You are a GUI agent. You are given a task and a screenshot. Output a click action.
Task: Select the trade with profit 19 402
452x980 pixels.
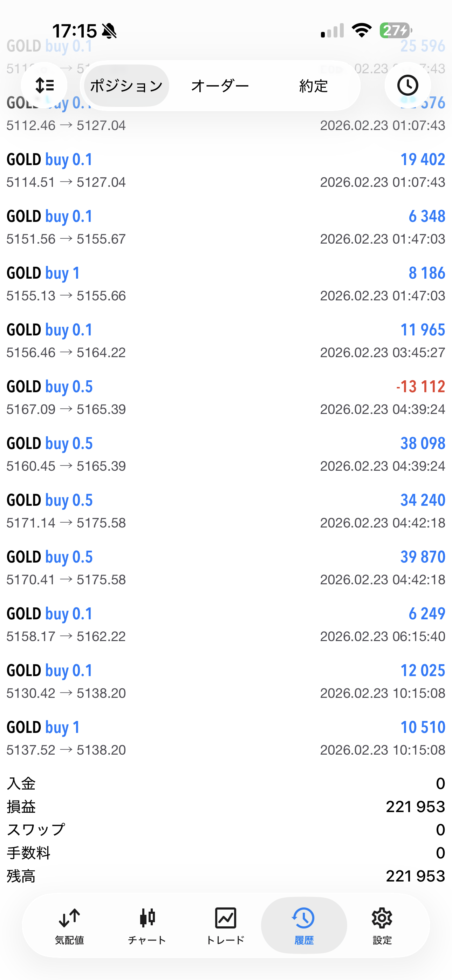pyautogui.click(x=226, y=170)
